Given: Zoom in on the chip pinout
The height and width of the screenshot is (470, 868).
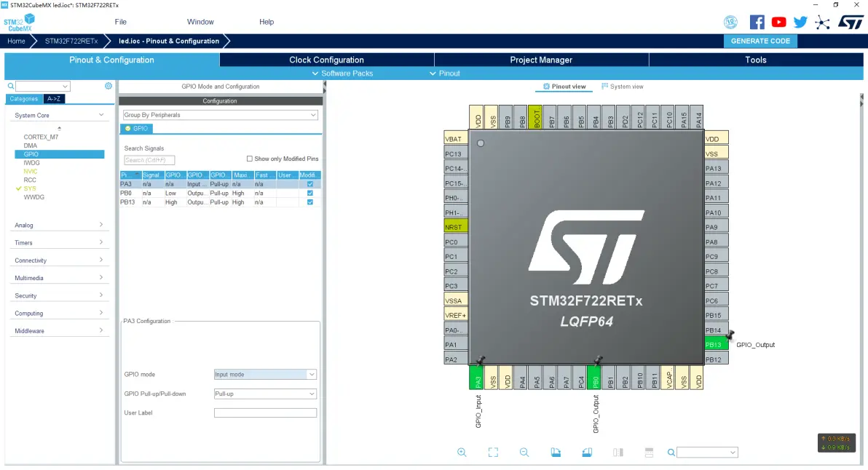Looking at the screenshot, I should pos(462,453).
